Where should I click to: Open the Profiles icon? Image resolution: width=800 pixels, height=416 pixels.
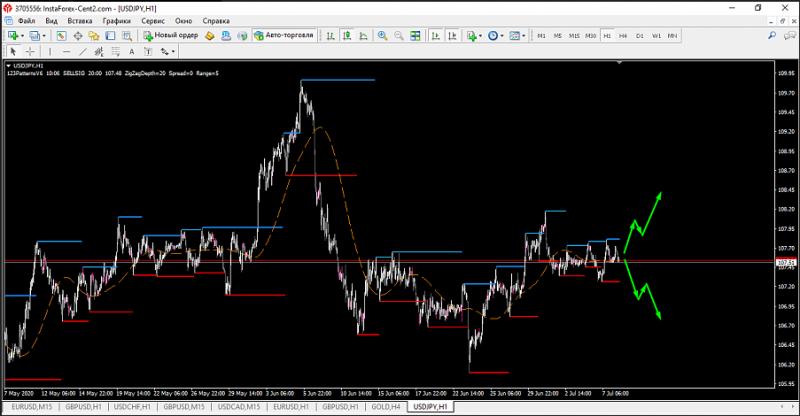coord(34,36)
